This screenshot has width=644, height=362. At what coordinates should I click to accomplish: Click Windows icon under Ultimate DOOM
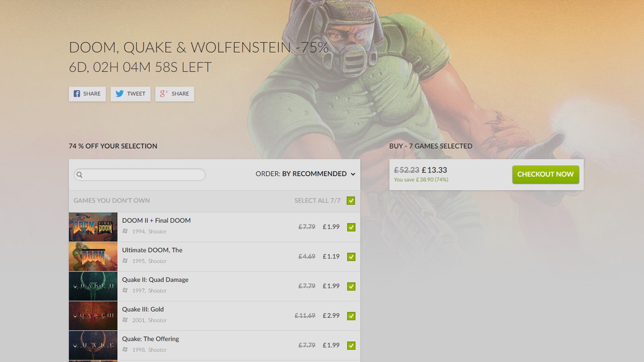click(x=125, y=261)
